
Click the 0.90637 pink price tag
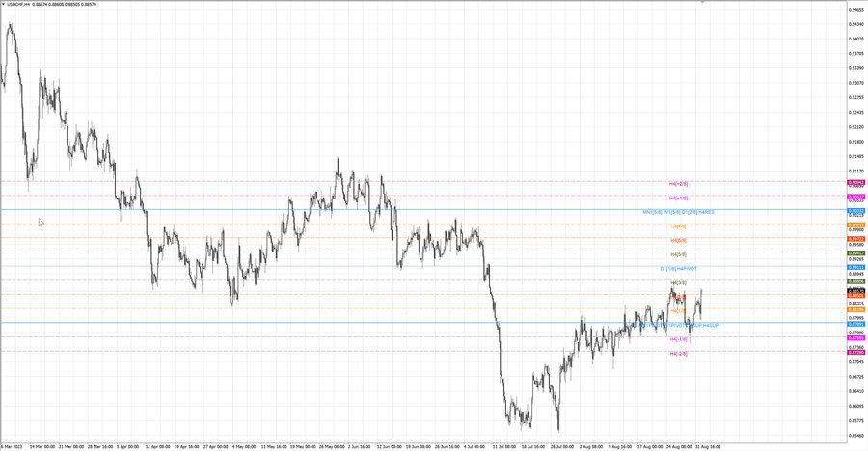coord(856,197)
